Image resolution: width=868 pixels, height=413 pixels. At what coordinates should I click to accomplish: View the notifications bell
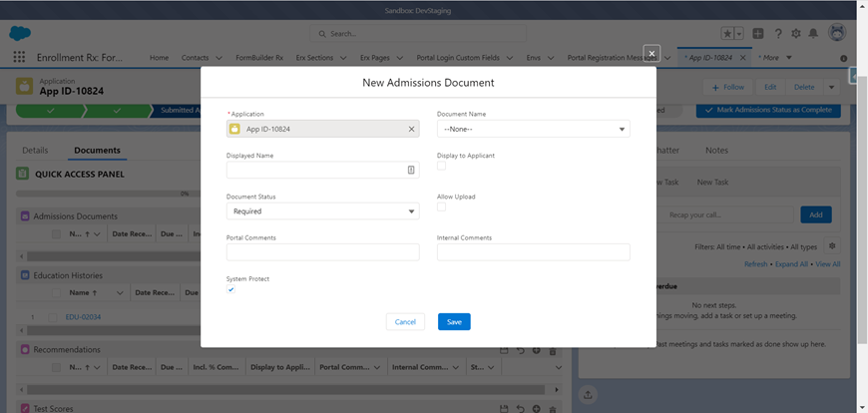pos(815,33)
